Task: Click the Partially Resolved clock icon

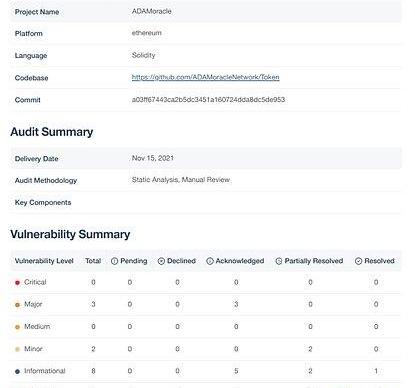Action: point(279,261)
